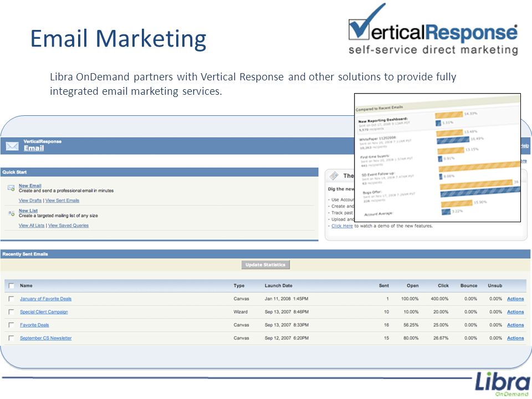The image size is (532, 399).
Task: Open the New Email link
Action: (30, 186)
